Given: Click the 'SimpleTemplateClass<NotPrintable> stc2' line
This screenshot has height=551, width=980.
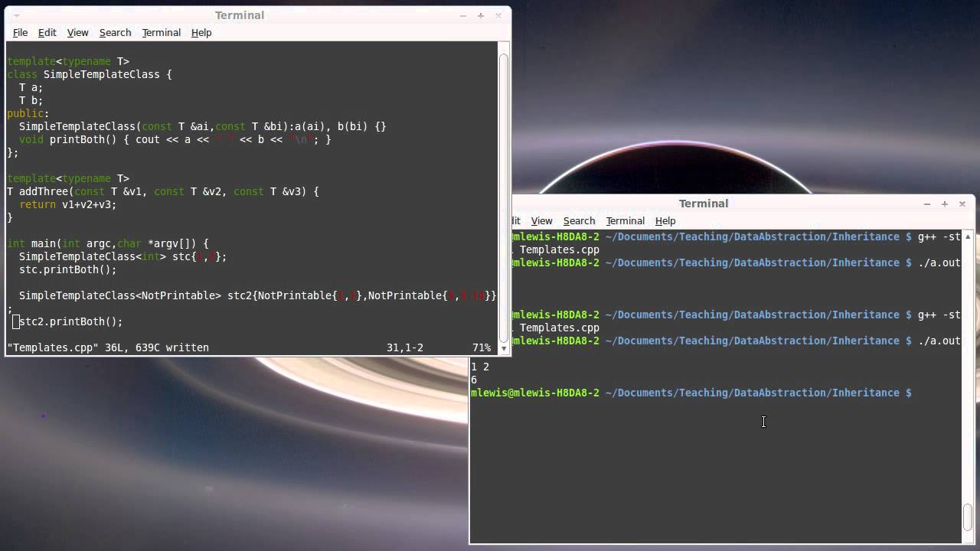Looking at the screenshot, I should pos(258,295).
